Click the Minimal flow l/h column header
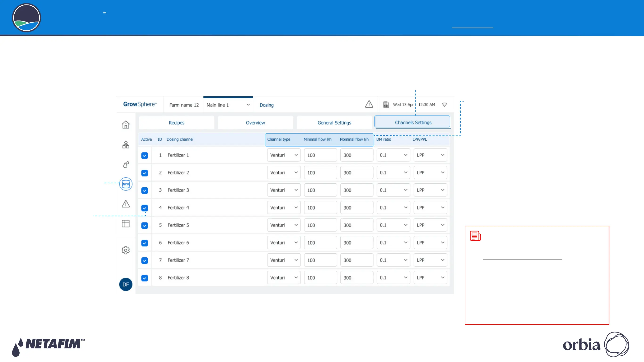Image resolution: width=644 pixels, height=362 pixels. coord(318,139)
